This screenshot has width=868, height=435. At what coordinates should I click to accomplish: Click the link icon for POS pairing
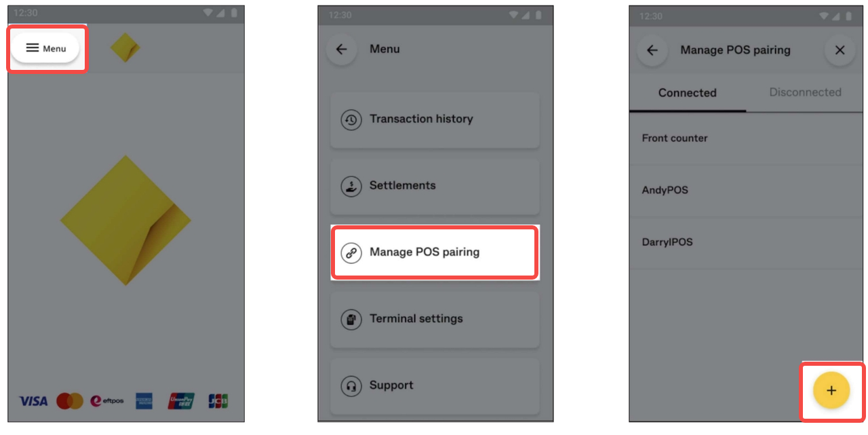point(351,252)
